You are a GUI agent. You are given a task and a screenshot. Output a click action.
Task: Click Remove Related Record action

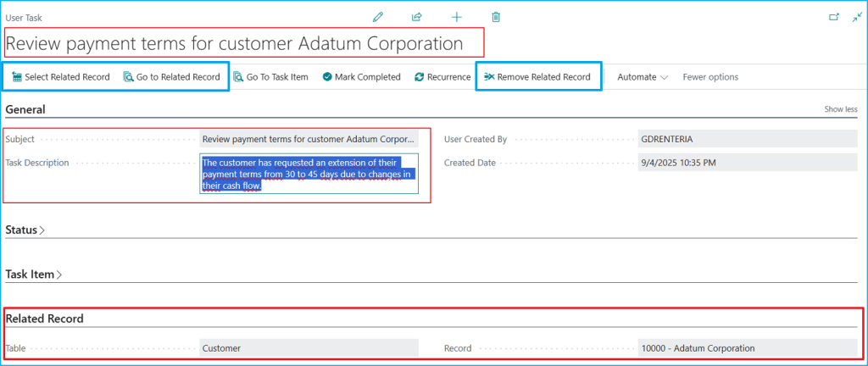(537, 77)
